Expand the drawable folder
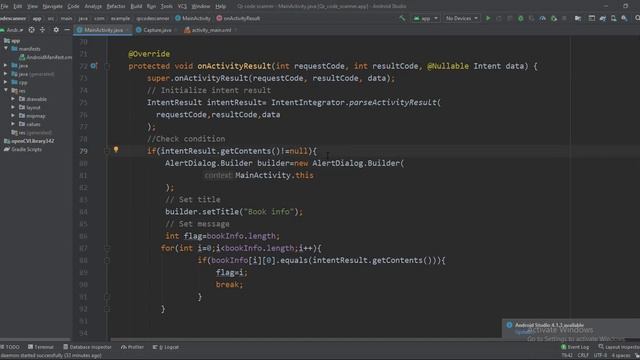Viewport: 640px width, 360px height. (13, 99)
